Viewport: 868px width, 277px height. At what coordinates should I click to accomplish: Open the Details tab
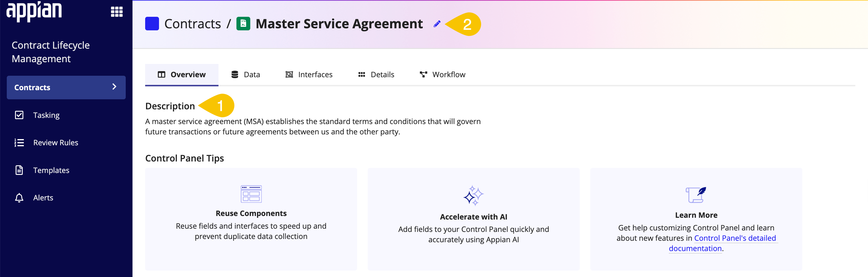coord(376,75)
